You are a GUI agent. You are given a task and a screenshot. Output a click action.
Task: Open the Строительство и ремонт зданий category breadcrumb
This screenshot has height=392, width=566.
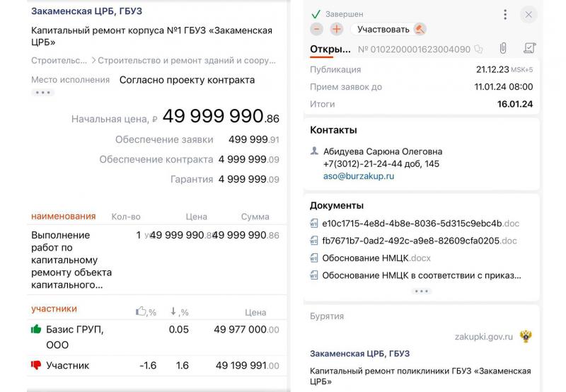point(187,61)
